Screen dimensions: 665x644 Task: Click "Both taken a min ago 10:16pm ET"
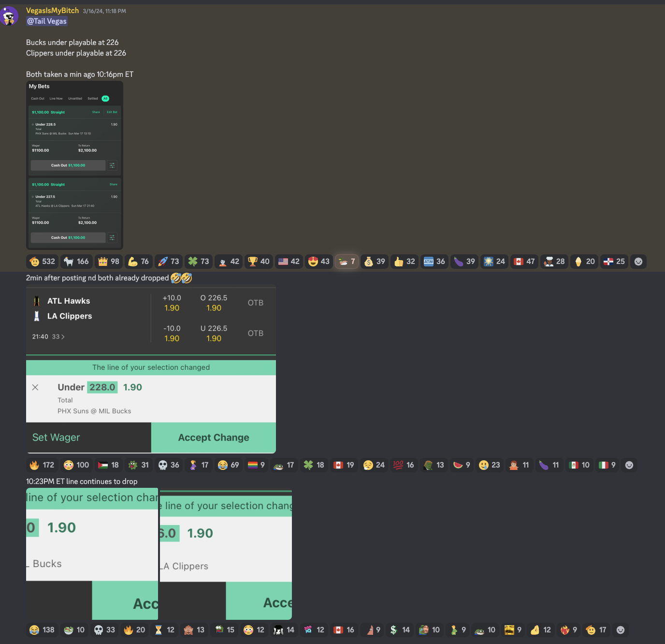(80, 74)
